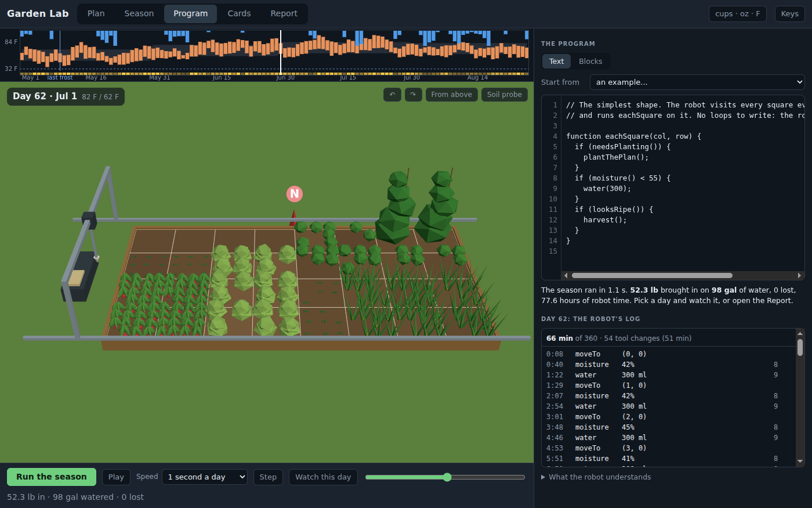Open the Report tab
The image size is (812, 508).
pyautogui.click(x=284, y=13)
